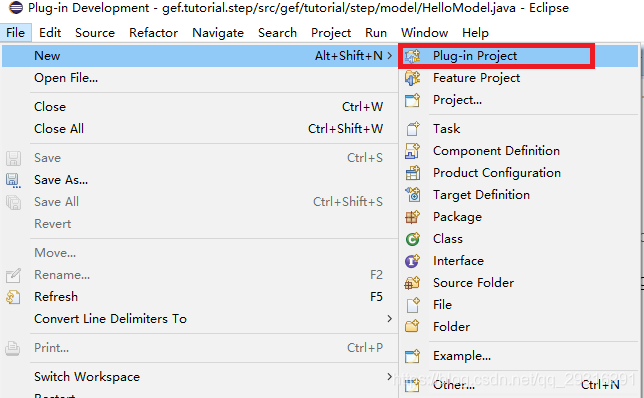Select Component Definition entry
This screenshot has height=398, width=644.
pos(519,151)
